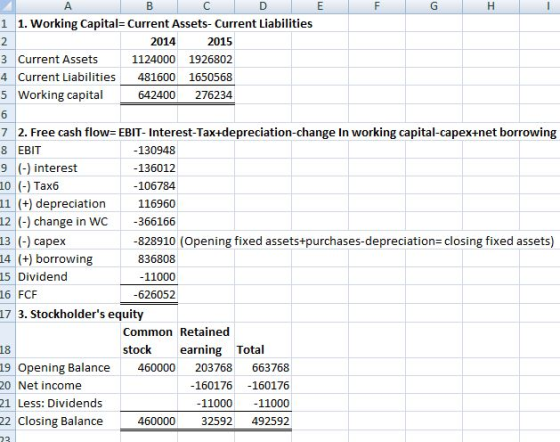Select Dividend value -11000 in column B
The width and height of the screenshot is (560, 442).
(149, 277)
